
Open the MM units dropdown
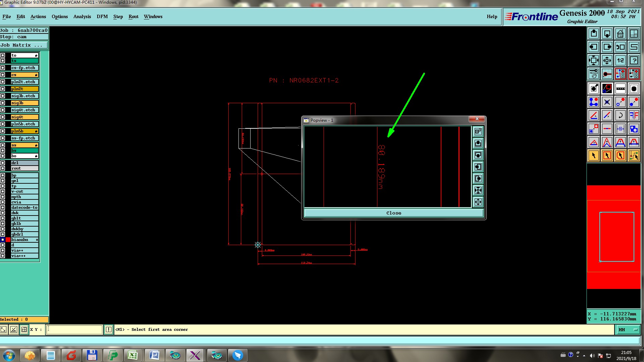pyautogui.click(x=628, y=330)
